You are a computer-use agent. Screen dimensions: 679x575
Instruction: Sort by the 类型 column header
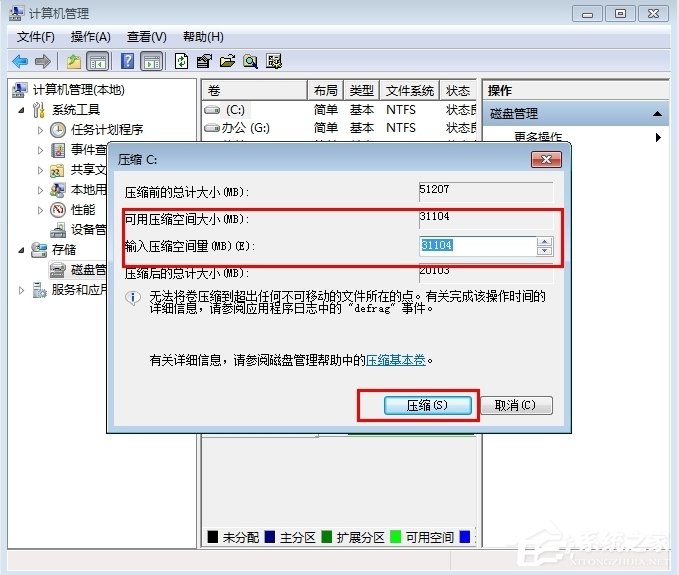(x=362, y=90)
